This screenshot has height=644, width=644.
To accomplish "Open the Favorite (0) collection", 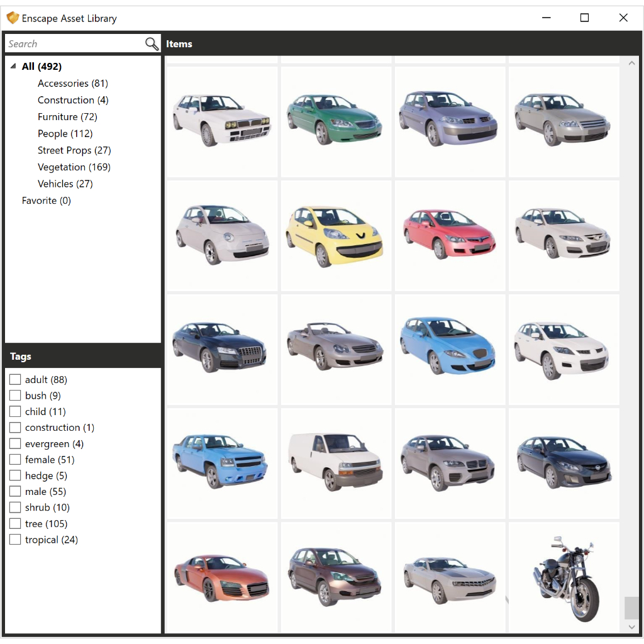I will click(x=46, y=200).
